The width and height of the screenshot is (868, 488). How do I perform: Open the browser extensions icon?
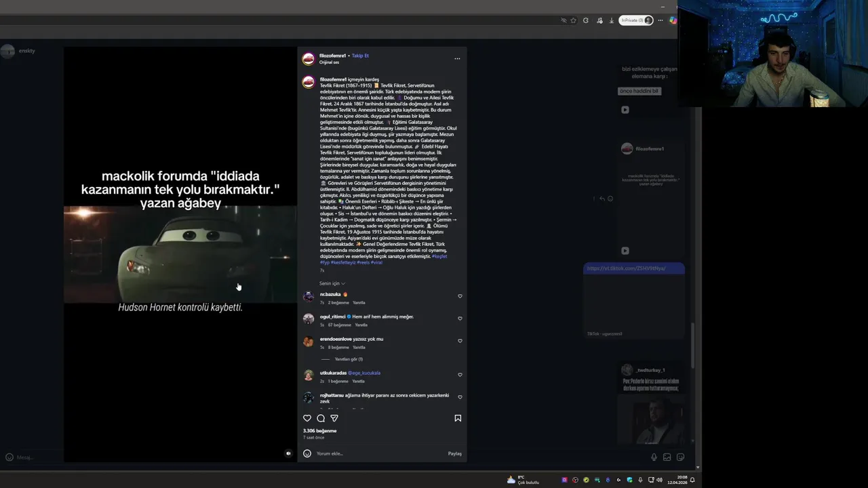(x=599, y=20)
